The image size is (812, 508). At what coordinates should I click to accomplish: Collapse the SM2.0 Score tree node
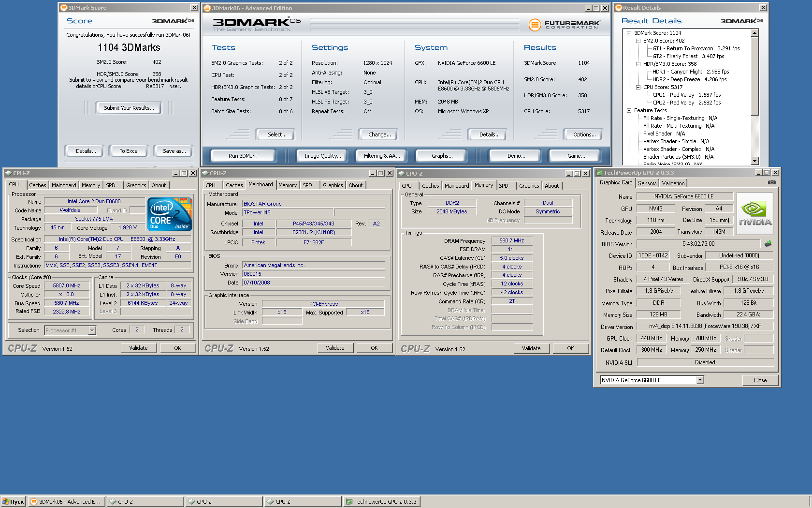pos(638,41)
